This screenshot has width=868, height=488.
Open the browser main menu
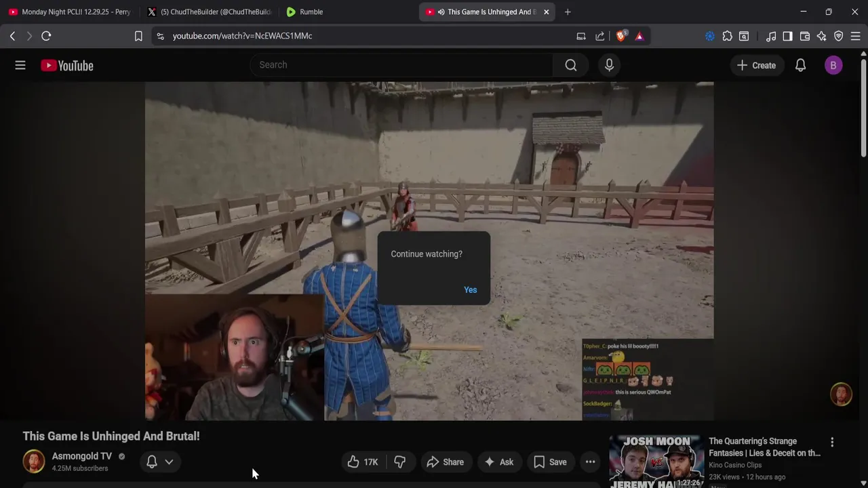click(856, 36)
